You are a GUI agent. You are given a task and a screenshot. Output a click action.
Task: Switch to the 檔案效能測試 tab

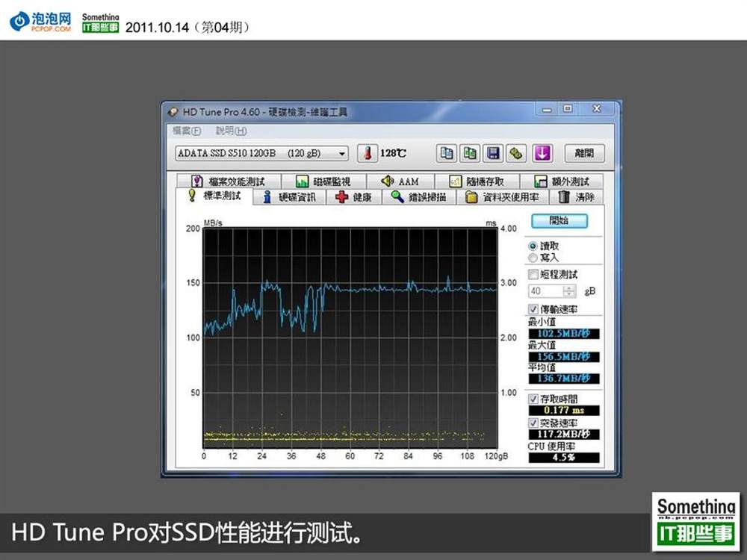coord(229,181)
